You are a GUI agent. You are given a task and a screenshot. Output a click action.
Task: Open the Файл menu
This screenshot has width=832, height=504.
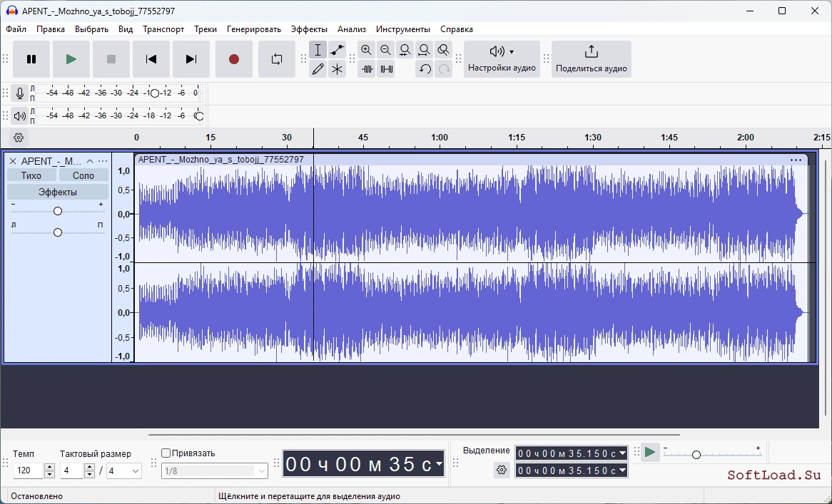click(16, 29)
